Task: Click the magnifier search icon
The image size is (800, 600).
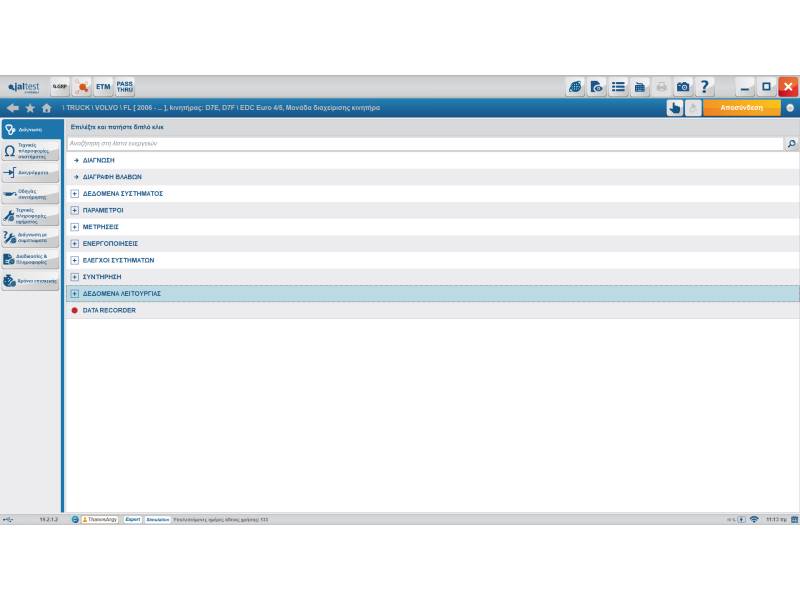Action: pos(791,144)
